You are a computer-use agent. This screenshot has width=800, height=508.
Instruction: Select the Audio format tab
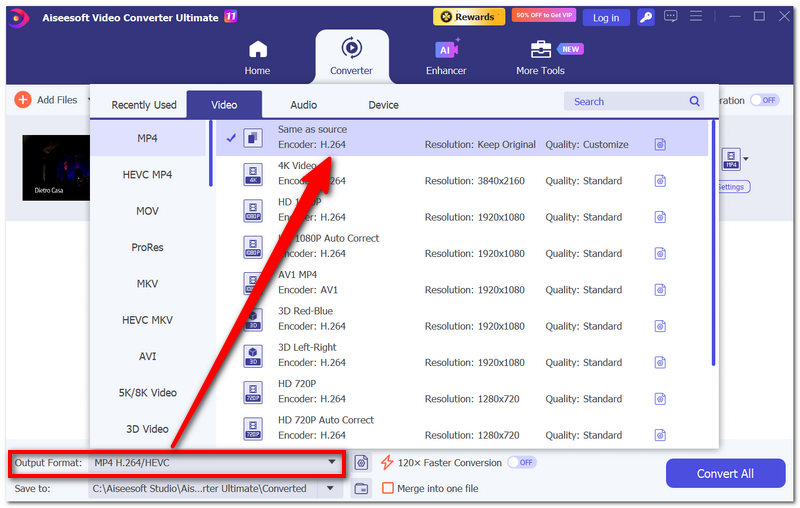click(x=304, y=105)
